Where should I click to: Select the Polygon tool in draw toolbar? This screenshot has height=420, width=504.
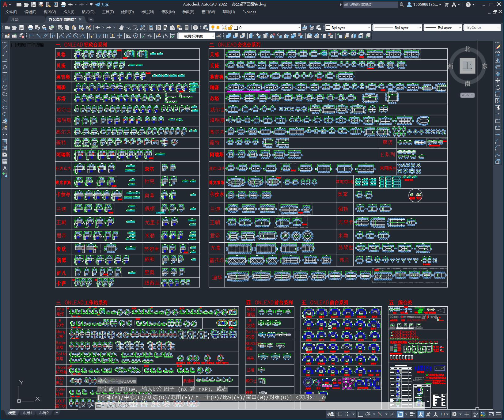(x=5, y=67)
